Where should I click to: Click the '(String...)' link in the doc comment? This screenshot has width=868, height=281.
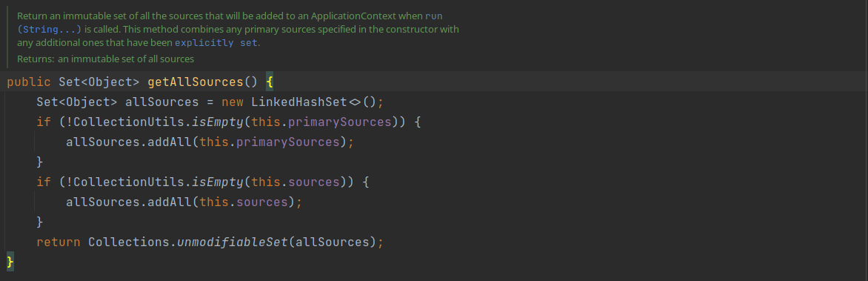click(50, 30)
